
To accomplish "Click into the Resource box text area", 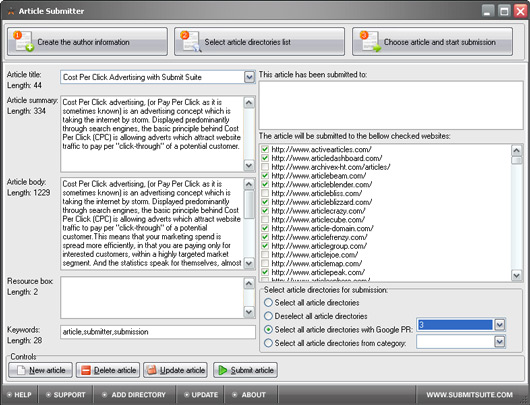I will [x=152, y=297].
